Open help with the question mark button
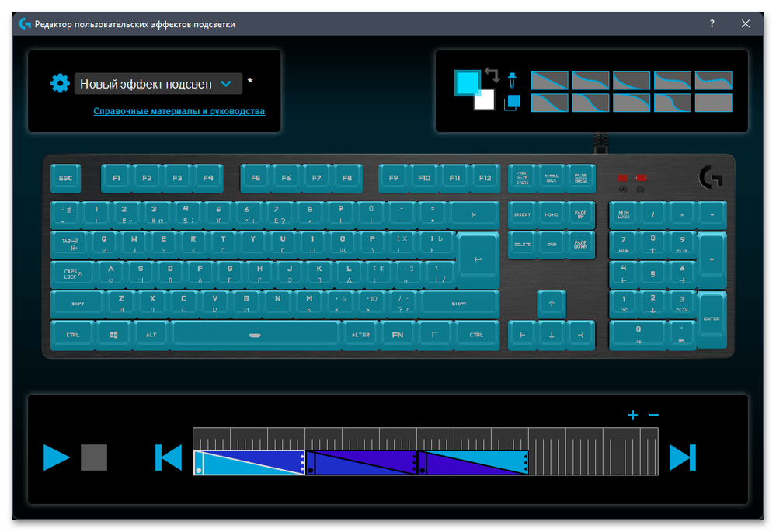 pyautogui.click(x=712, y=24)
